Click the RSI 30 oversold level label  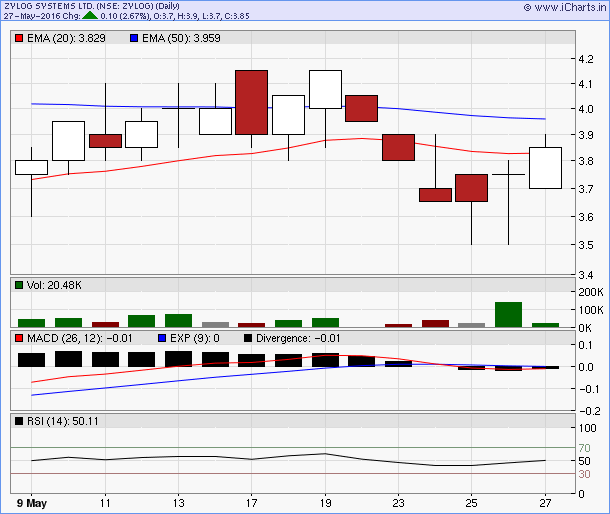point(584,474)
